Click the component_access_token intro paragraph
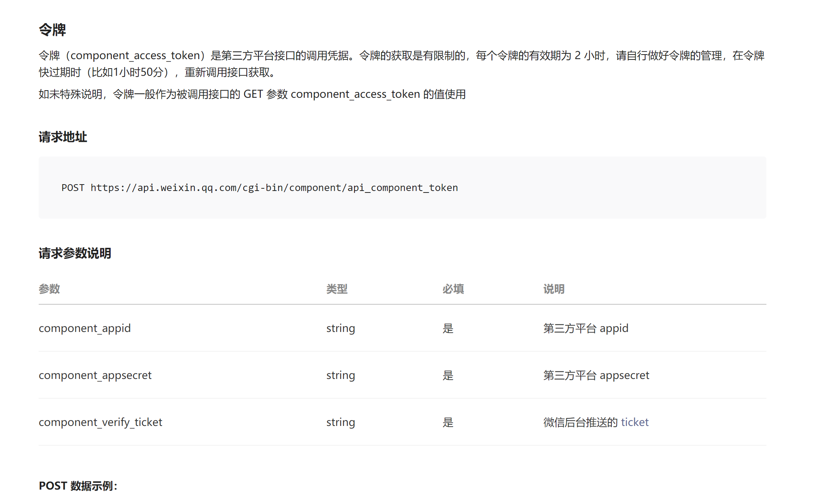The height and width of the screenshot is (504, 821). coord(402,64)
